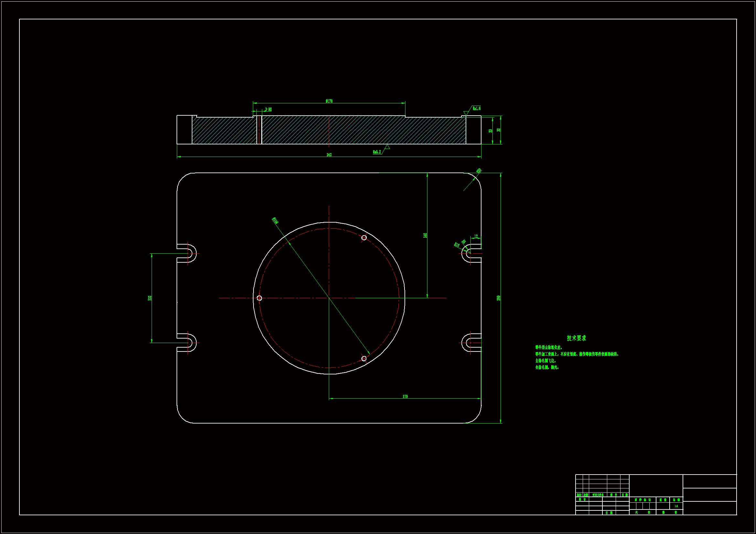Click the Ra3.2 surface roughness symbol
The width and height of the screenshot is (756, 534).
(377, 152)
